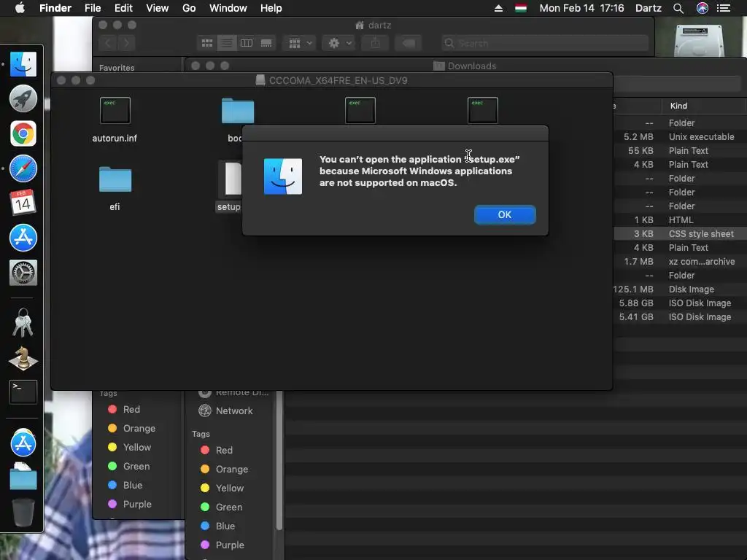Screen dimensions: 747x560
Task: Click the Share button in dartz toolbar
Action: coord(376,43)
